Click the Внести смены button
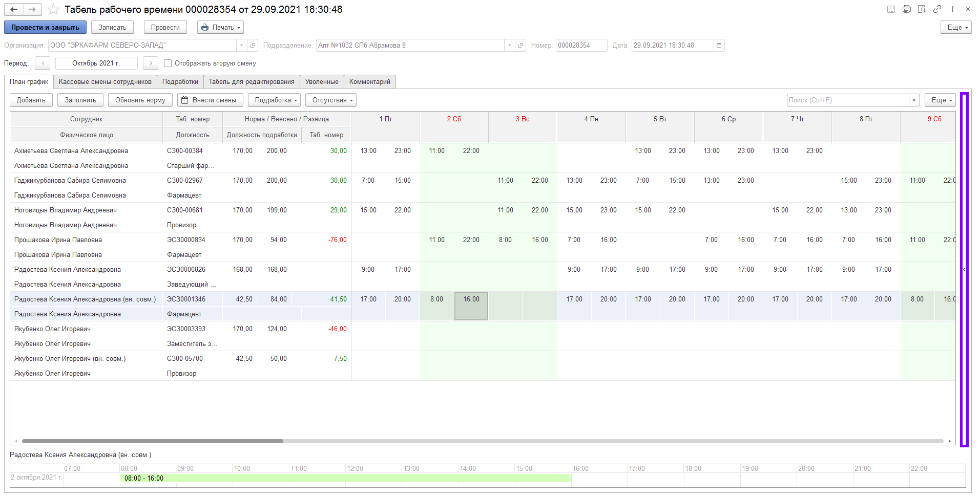980x498 pixels. [x=209, y=100]
